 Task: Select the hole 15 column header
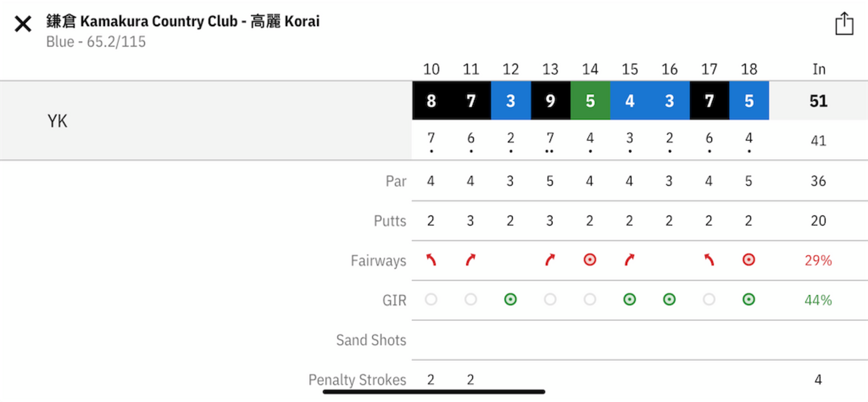(630, 69)
